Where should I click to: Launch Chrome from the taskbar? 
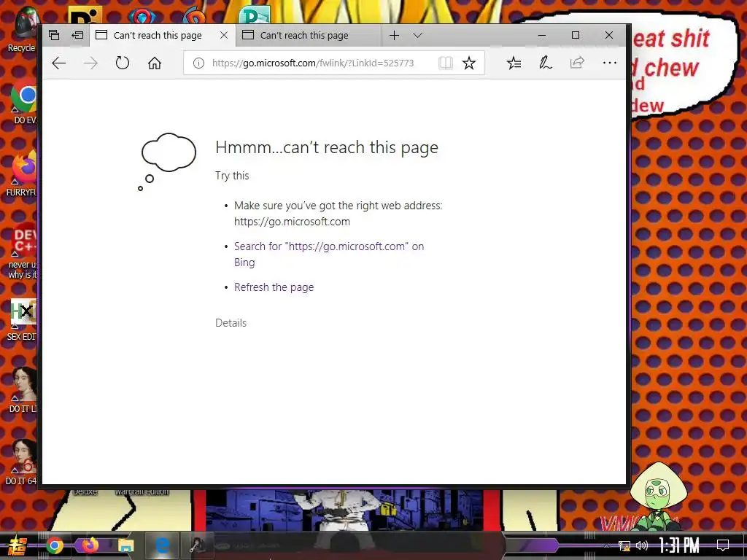coord(55,545)
